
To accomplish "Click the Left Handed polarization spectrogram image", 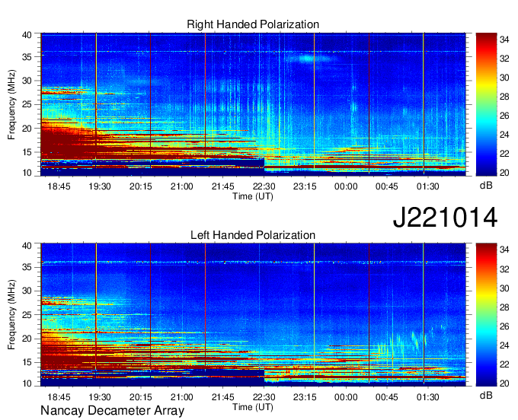I will pos(253,315).
